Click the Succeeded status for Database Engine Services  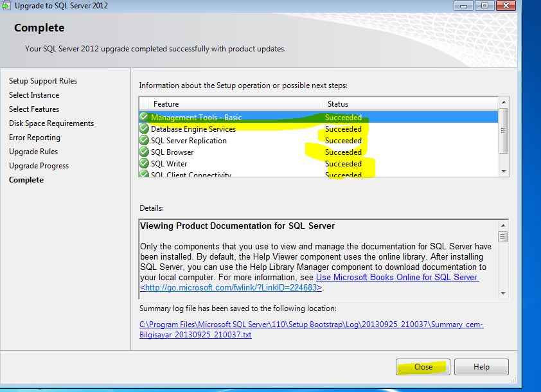[x=343, y=129]
